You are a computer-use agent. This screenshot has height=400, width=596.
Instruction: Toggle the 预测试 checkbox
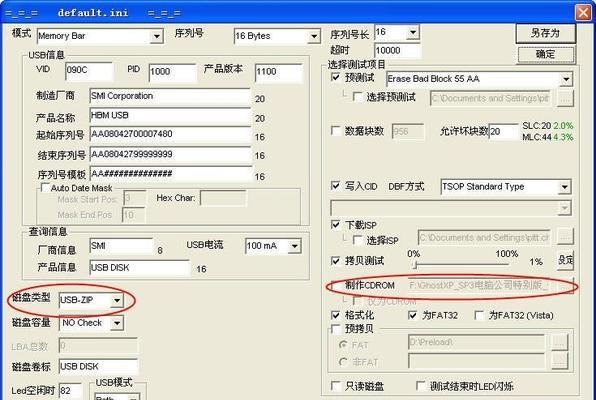(x=336, y=78)
